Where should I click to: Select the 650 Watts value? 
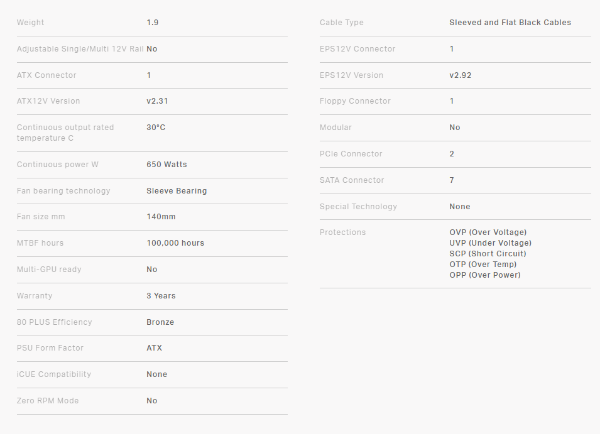tap(167, 164)
